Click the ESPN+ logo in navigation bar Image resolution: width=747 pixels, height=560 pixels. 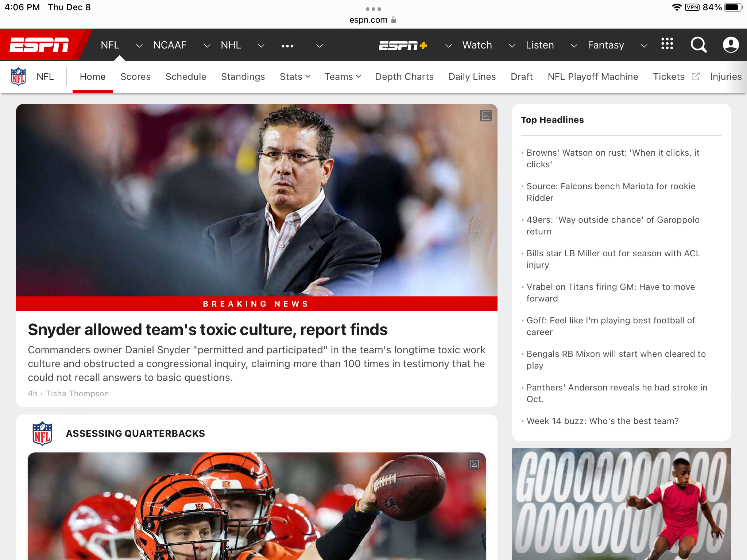tap(403, 45)
